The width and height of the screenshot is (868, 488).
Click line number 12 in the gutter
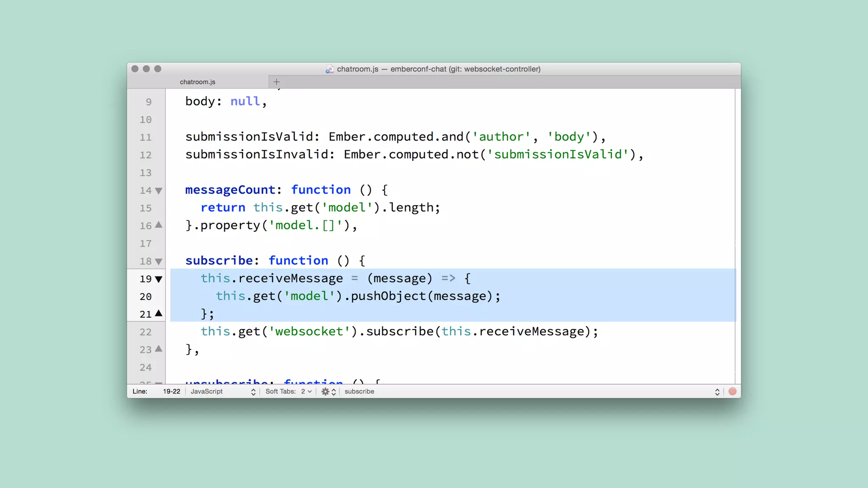coord(145,155)
